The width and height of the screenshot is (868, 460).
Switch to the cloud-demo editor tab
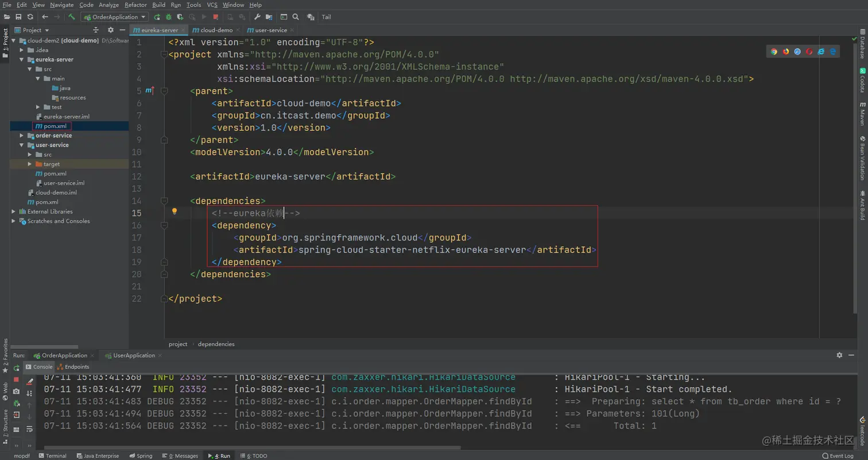pyautogui.click(x=216, y=30)
